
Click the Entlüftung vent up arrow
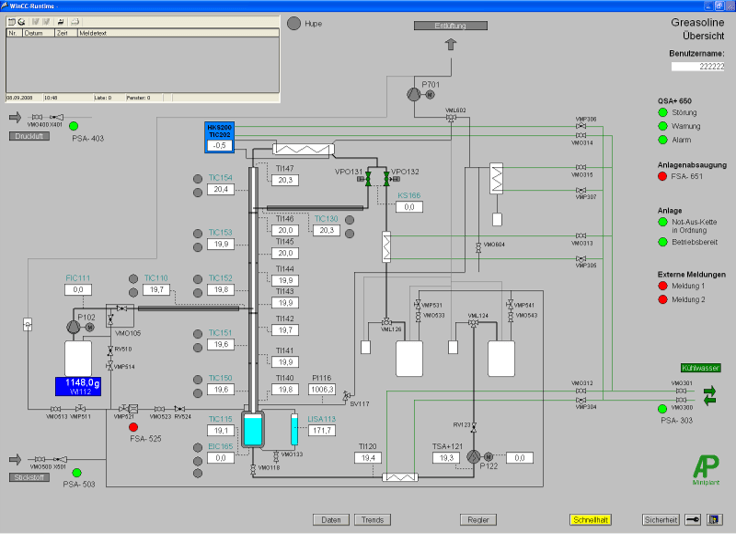(x=450, y=44)
